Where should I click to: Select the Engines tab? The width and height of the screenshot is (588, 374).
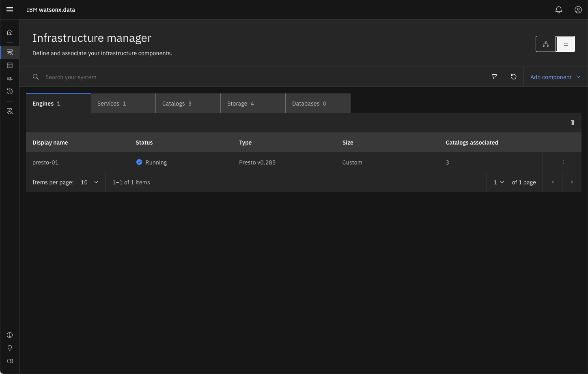tap(58, 104)
